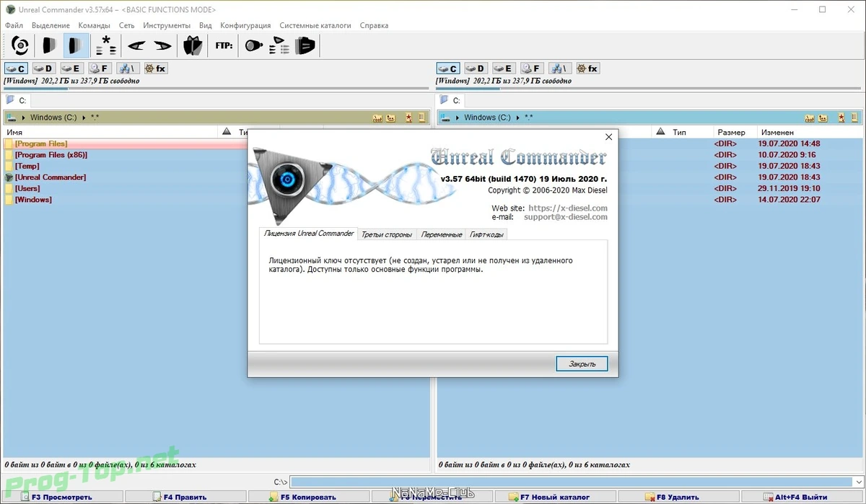
Task: Select the Лицензия Unreal Commander tab
Action: [x=309, y=234]
